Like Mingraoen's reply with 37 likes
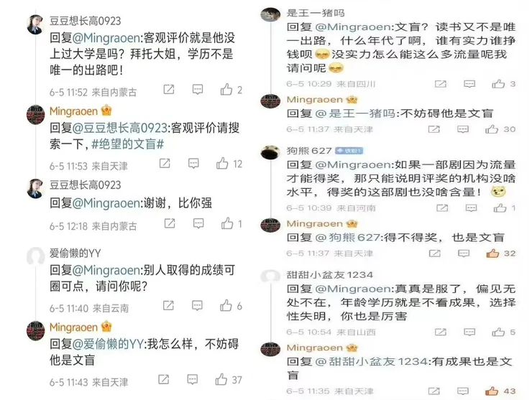Image resolution: width=532 pixels, height=400 pixels. 221,379
